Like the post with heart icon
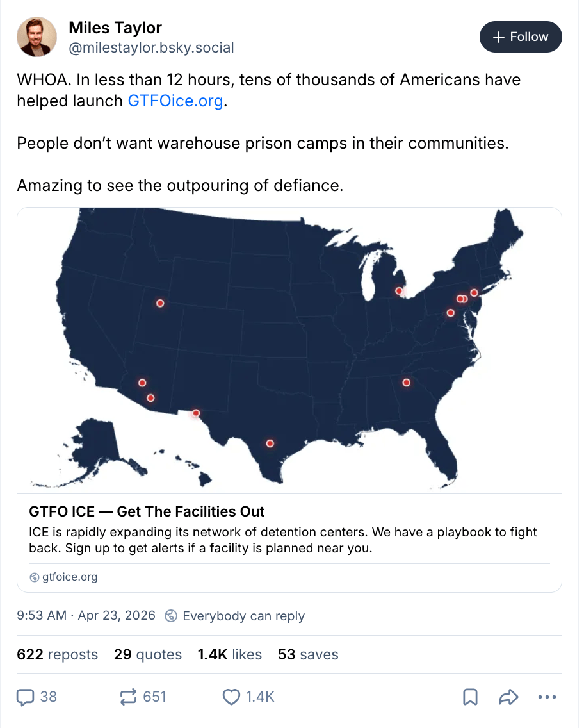Viewport: 584px width, 728px height. click(x=231, y=697)
